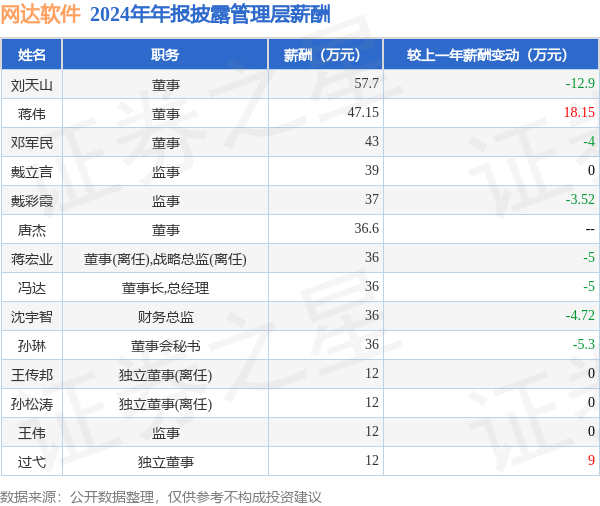Select the name 蒋宏业

(31, 259)
